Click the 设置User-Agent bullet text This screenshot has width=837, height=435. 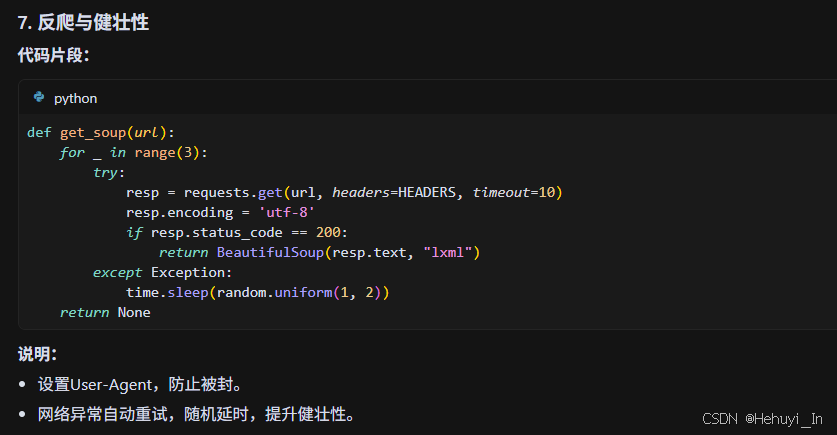coord(140,384)
